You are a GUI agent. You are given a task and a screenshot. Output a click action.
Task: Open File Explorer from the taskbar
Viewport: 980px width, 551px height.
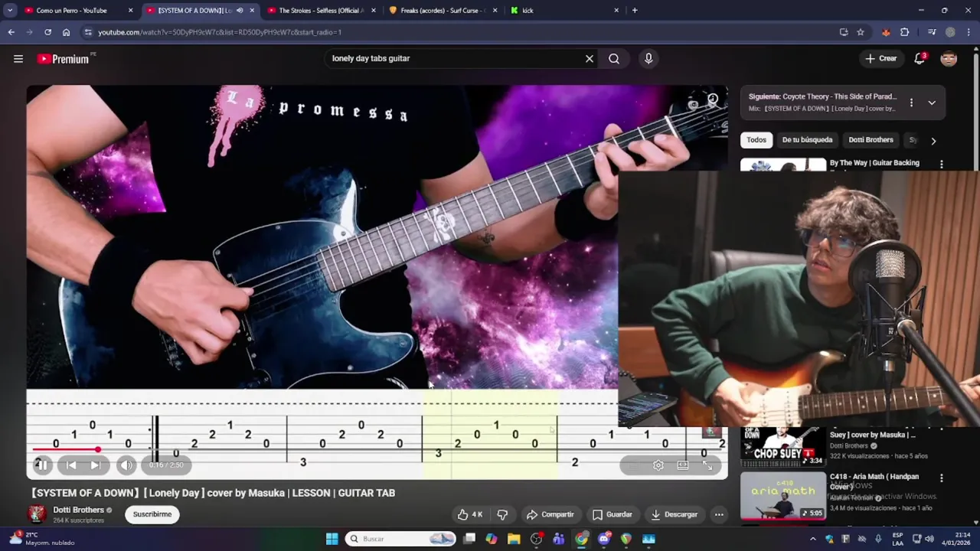[514, 539]
